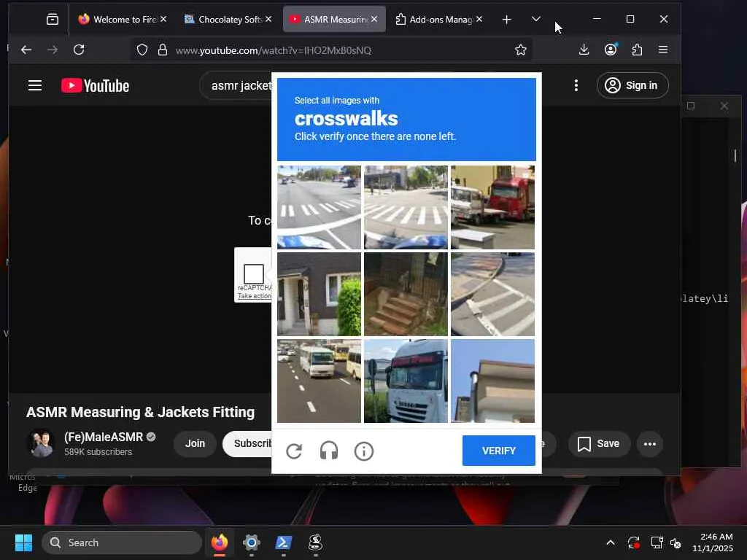747x560 pixels.
Task: Open Firefox application hamburger menu
Action: point(663,50)
